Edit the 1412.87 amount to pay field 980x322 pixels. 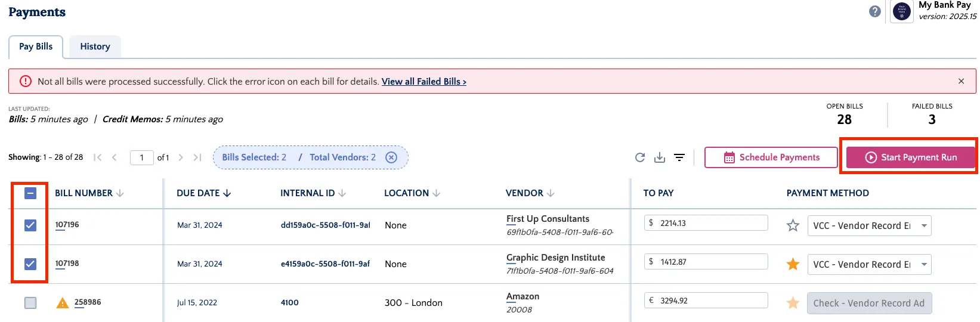(x=706, y=262)
